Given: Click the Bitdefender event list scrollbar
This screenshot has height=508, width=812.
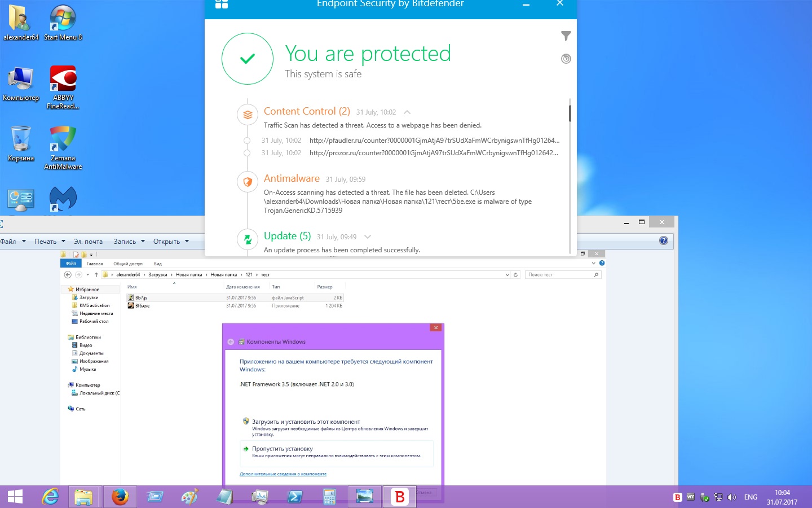Looking at the screenshot, I should pos(570,113).
